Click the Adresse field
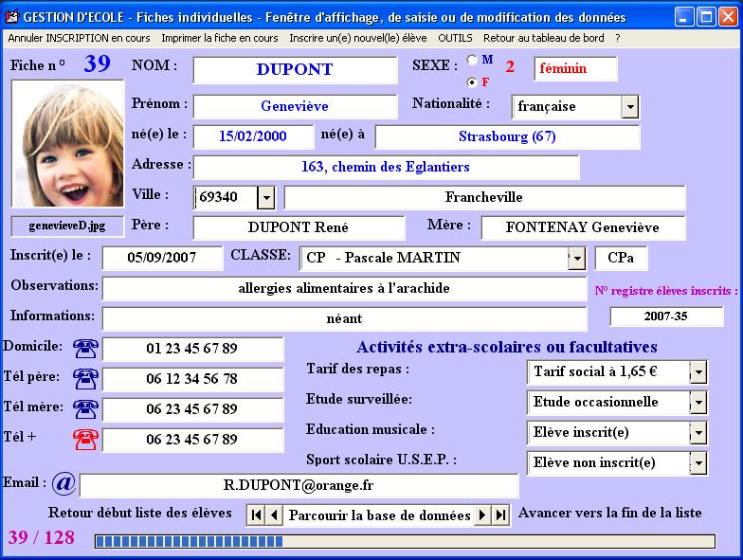743x560 pixels. pos(386,167)
